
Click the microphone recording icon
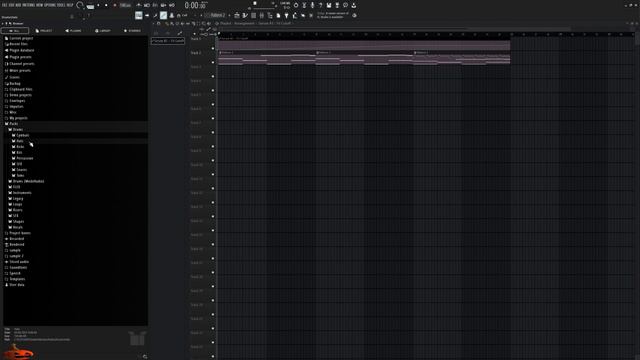click(312, 5)
